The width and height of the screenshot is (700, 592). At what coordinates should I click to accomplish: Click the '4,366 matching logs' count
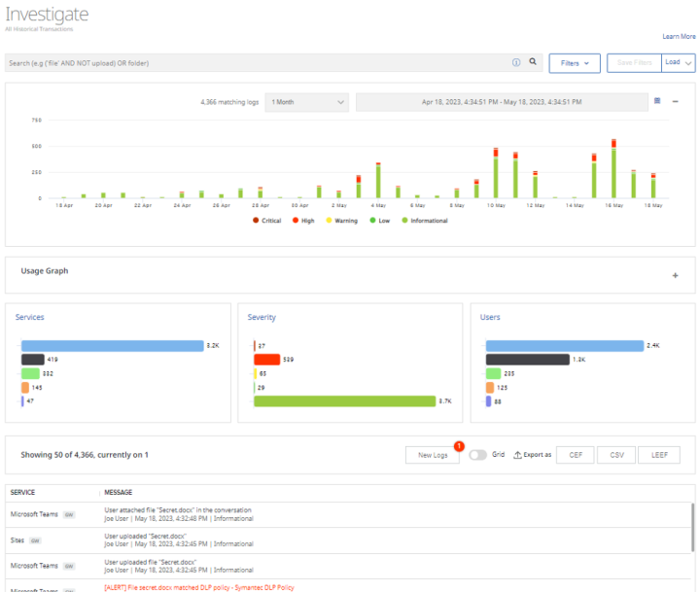pos(229,102)
